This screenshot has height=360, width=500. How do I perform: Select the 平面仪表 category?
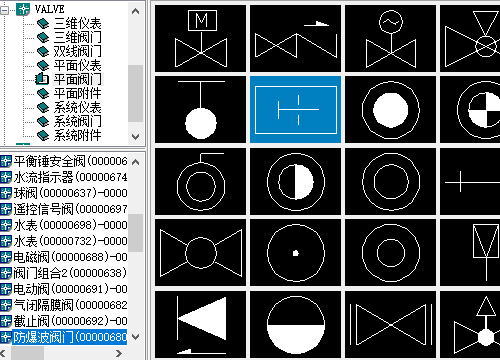click(77, 65)
